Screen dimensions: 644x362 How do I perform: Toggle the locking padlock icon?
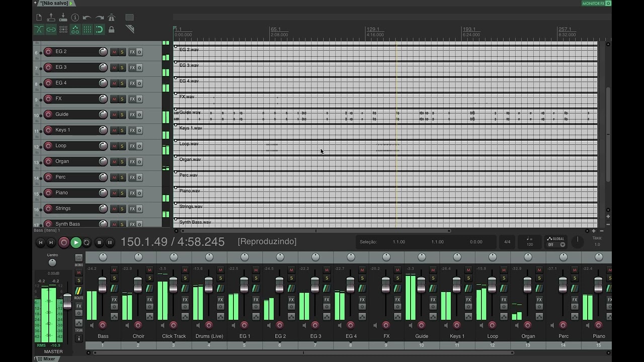tap(111, 30)
